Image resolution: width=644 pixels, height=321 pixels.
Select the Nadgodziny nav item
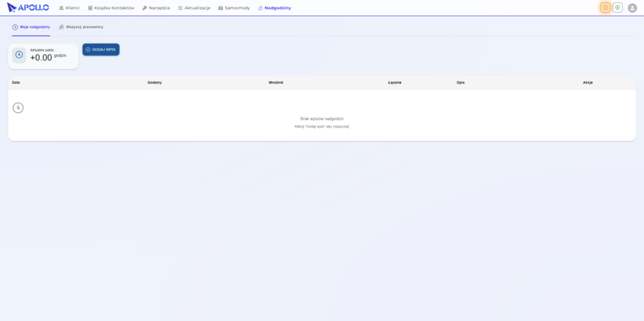tap(275, 8)
